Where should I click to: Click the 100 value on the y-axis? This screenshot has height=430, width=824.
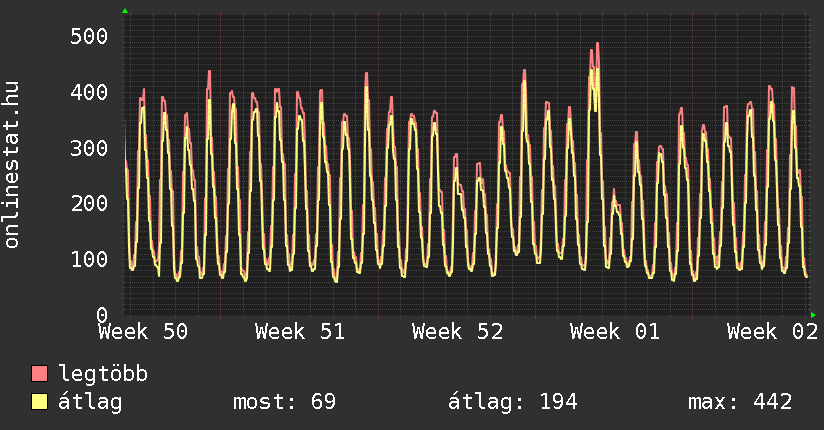pos(89,259)
